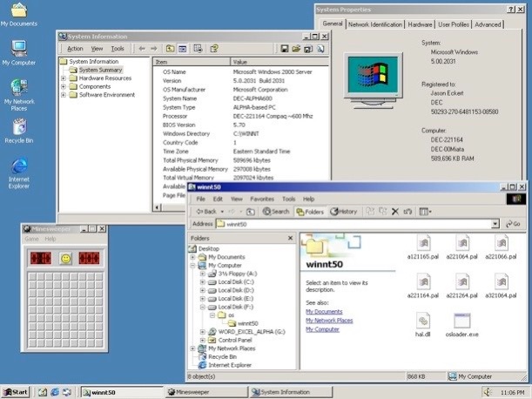
Task: Toggle the History pane button
Action: [x=344, y=211]
